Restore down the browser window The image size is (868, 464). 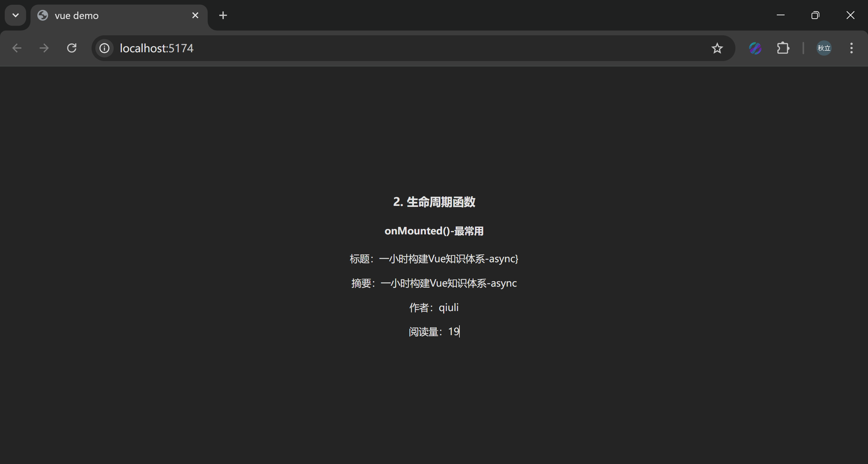pyautogui.click(x=815, y=15)
